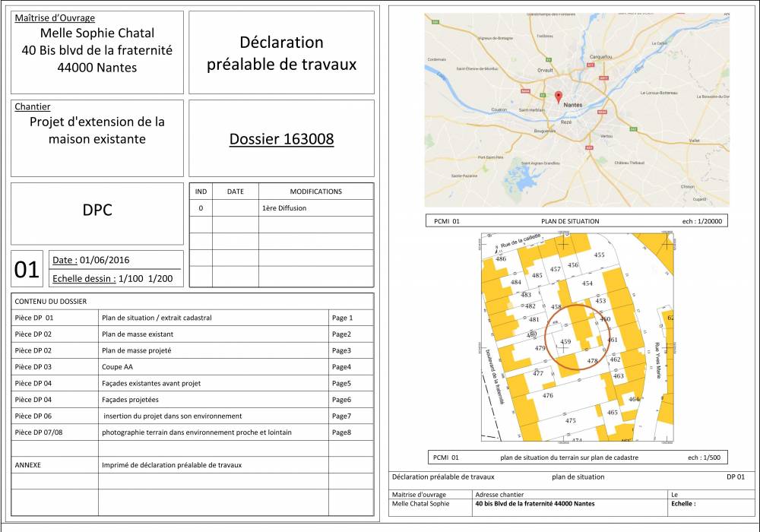Click the 'Dossier 163008' heading
This screenshot has height=532, width=760.
coord(282,139)
